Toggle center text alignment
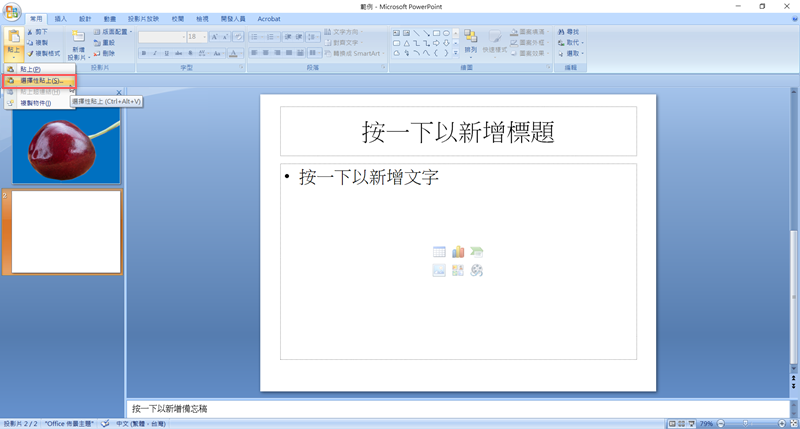The height and width of the screenshot is (429, 800). pos(265,53)
